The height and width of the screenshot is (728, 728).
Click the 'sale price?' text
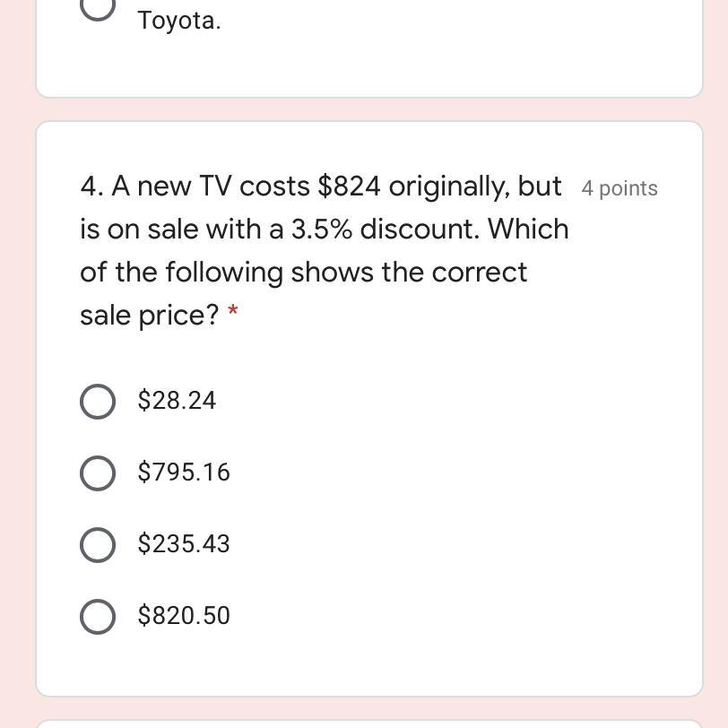149,316
